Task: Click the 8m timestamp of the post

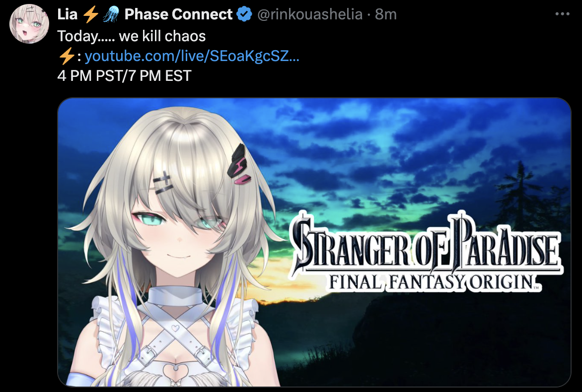Action: click(386, 14)
